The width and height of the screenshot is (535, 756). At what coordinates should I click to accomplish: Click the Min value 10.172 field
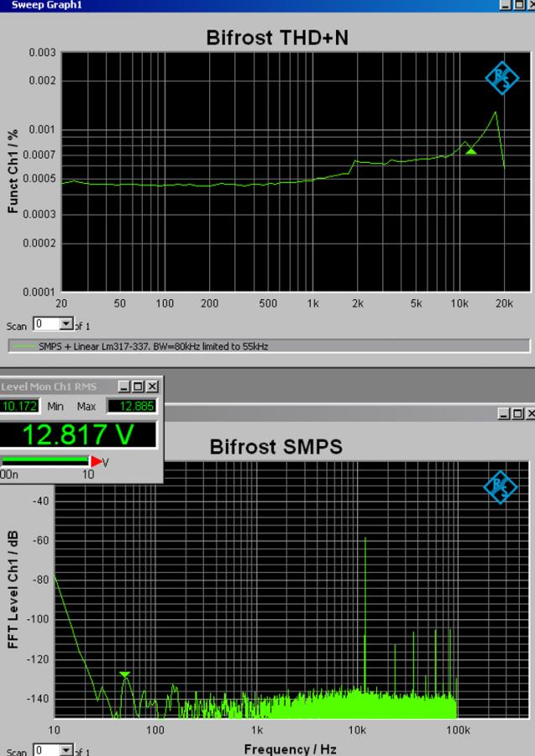[x=19, y=406]
